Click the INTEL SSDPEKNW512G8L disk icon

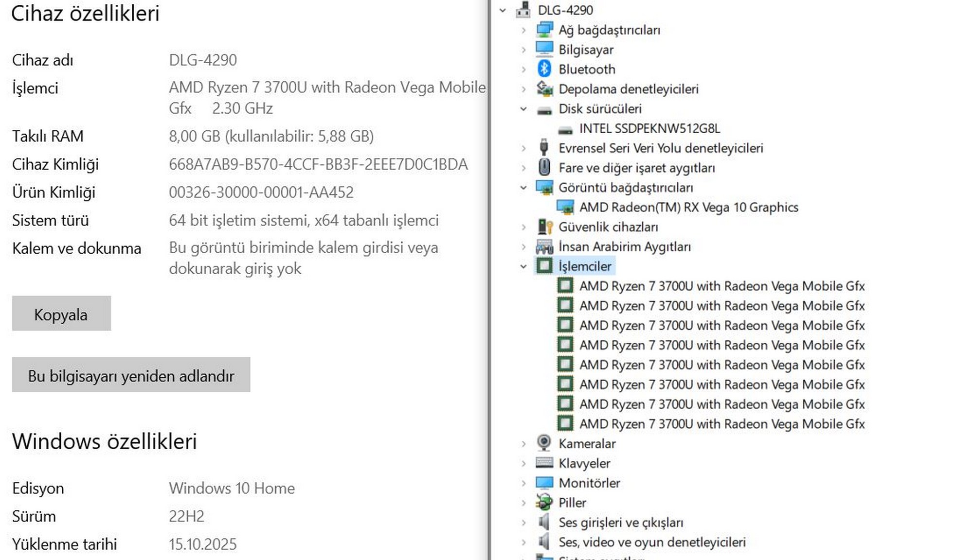pos(565,129)
